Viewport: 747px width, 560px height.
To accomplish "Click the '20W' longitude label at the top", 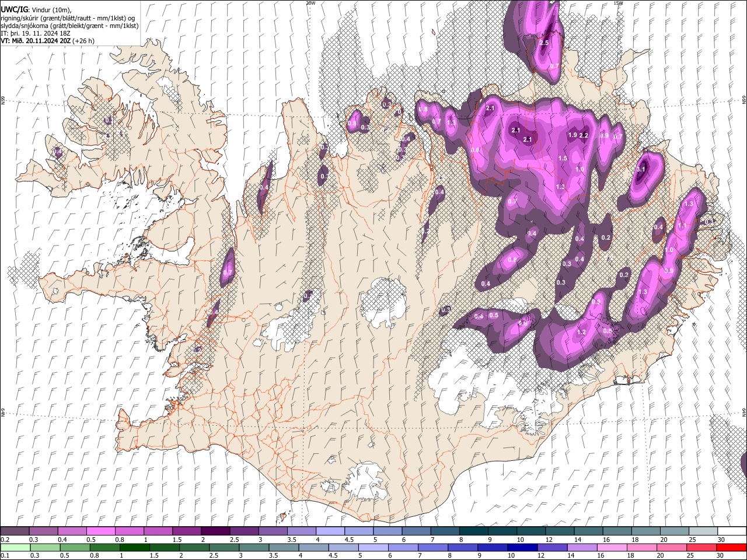I will point(310,3).
